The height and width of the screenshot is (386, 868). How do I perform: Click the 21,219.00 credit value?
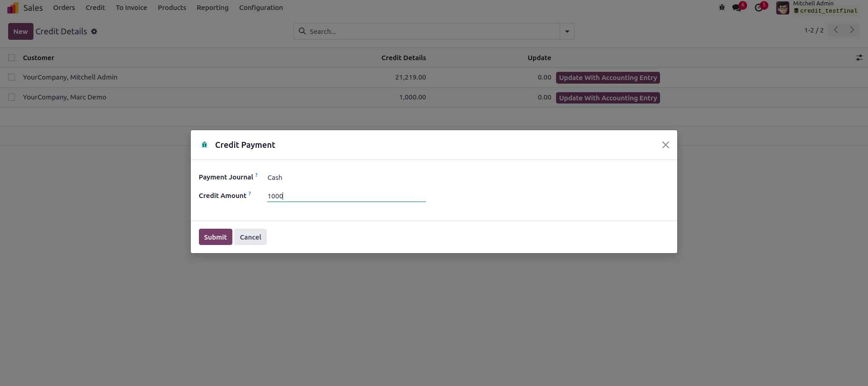point(410,77)
